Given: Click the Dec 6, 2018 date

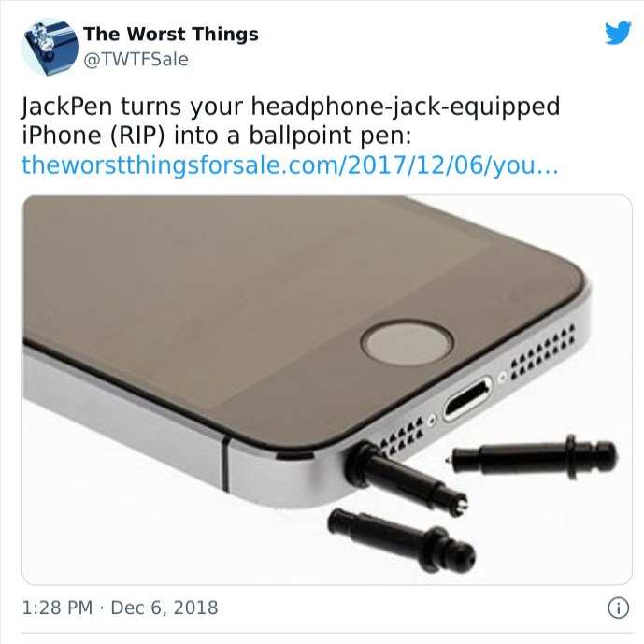Looking at the screenshot, I should tap(165, 608).
